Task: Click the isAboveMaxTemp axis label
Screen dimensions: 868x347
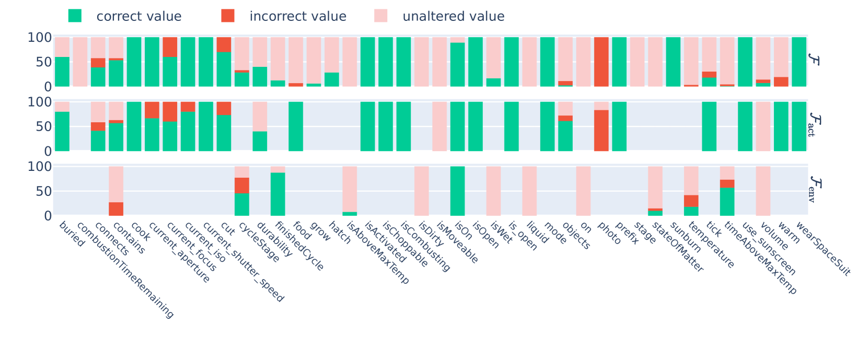Action: [378, 253]
